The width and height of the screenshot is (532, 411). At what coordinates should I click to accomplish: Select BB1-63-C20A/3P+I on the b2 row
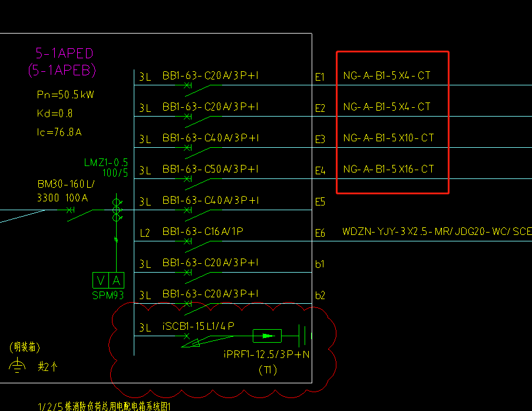click(210, 294)
